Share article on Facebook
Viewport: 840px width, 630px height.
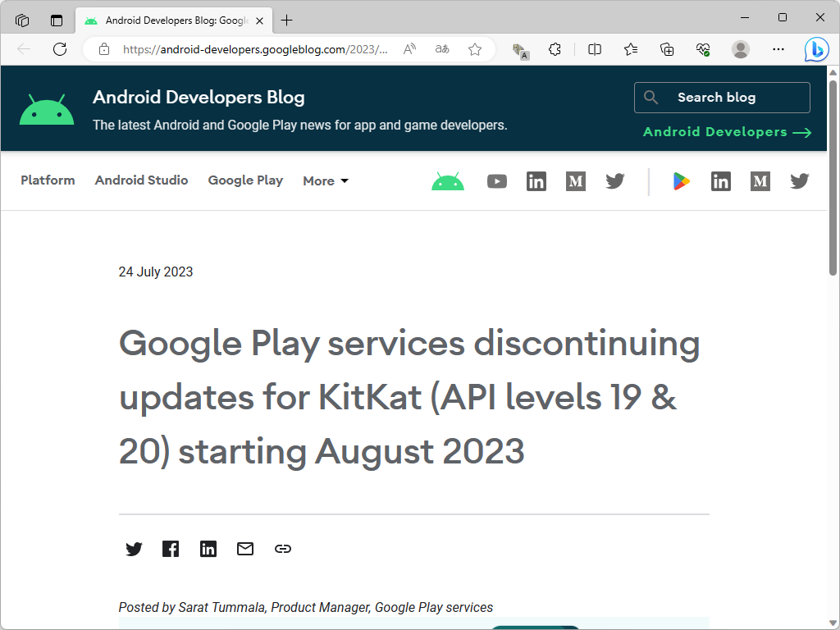pyautogui.click(x=171, y=549)
